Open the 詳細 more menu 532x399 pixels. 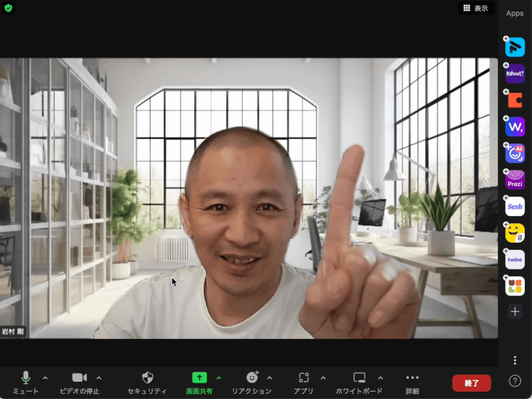tap(412, 382)
